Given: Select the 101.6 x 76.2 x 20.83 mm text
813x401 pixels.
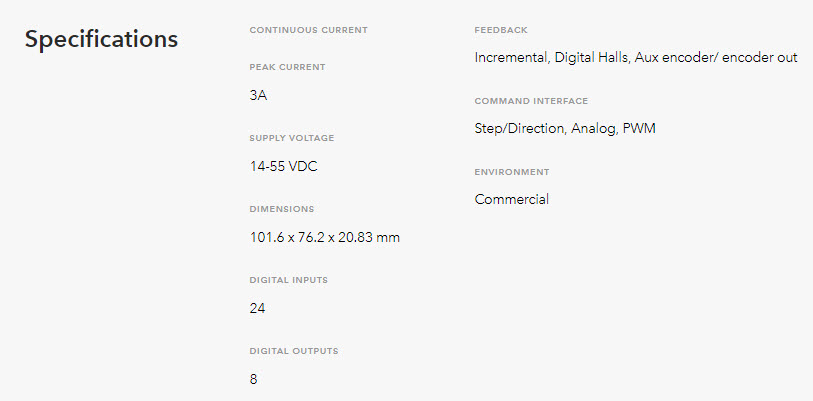Looking at the screenshot, I should pyautogui.click(x=325, y=238).
